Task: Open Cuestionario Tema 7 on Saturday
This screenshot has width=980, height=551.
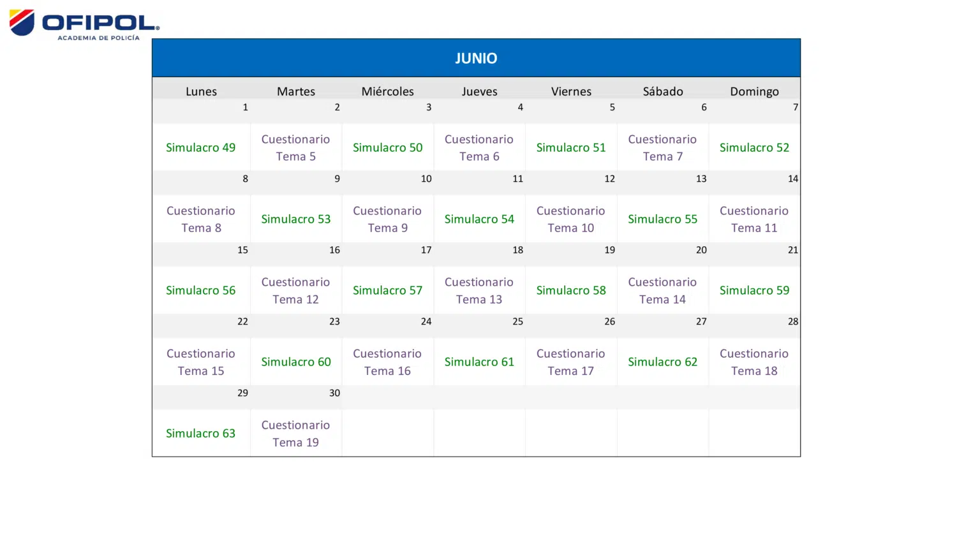Action: [662, 147]
